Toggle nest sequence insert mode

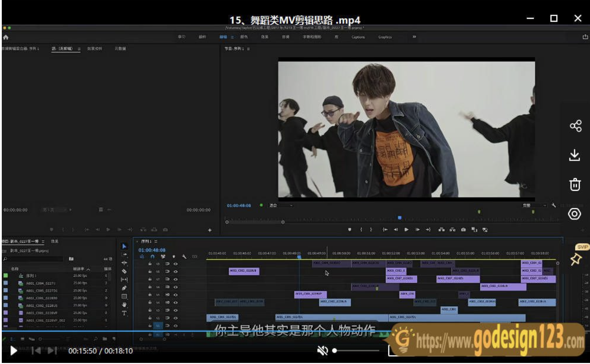(142, 257)
